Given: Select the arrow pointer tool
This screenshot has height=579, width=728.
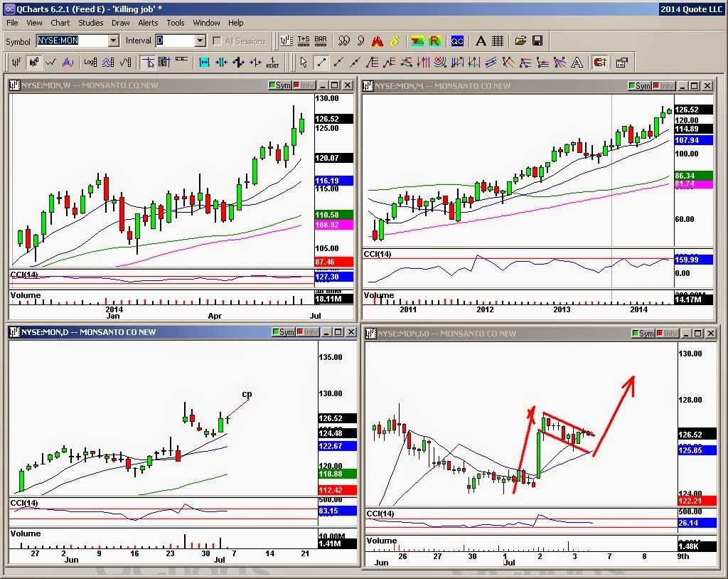Looking at the screenshot, I should pos(304,63).
